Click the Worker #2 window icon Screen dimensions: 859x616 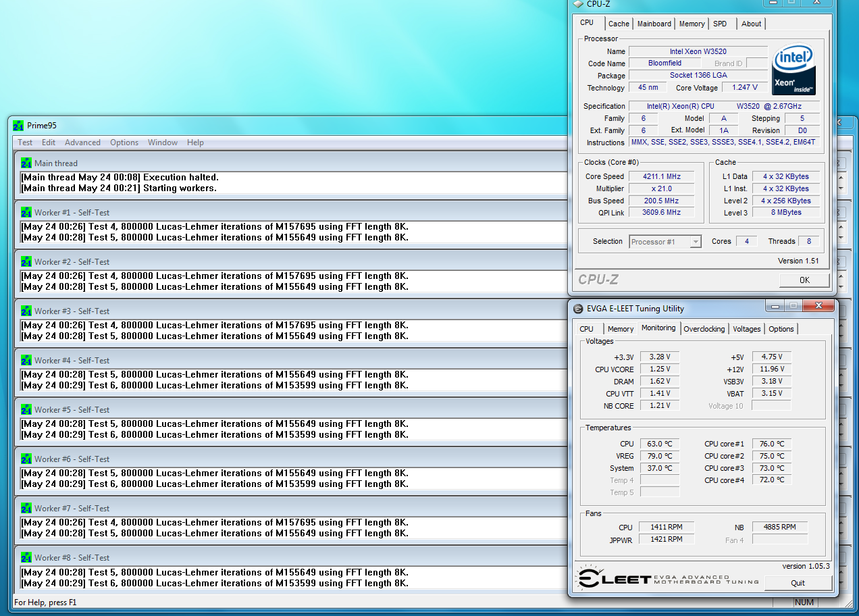pyautogui.click(x=26, y=261)
